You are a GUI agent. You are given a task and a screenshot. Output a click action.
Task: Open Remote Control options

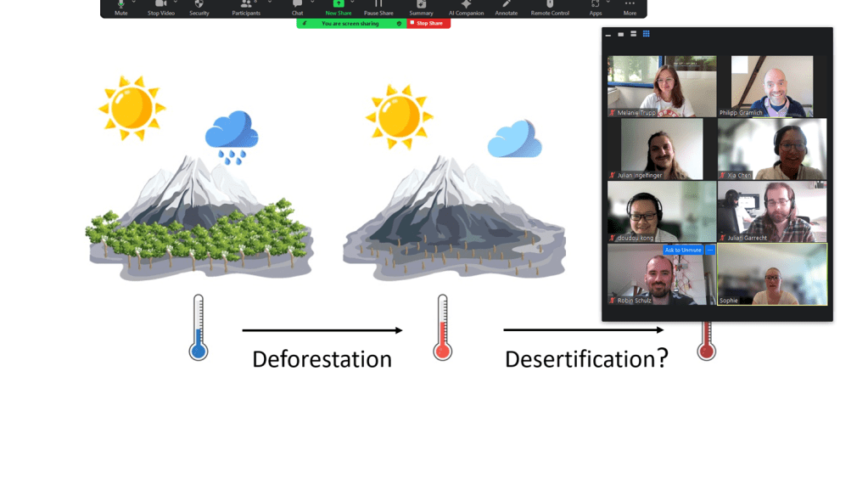click(x=550, y=7)
